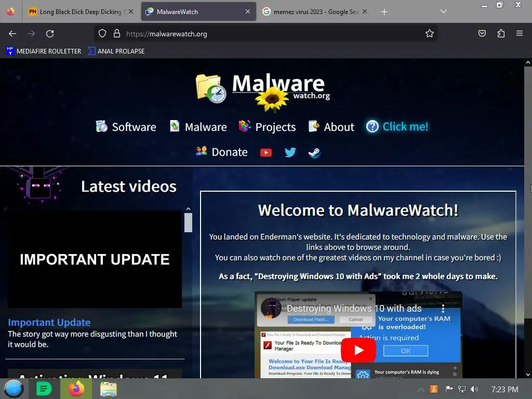Open the Important Update blue title link

pos(49,322)
